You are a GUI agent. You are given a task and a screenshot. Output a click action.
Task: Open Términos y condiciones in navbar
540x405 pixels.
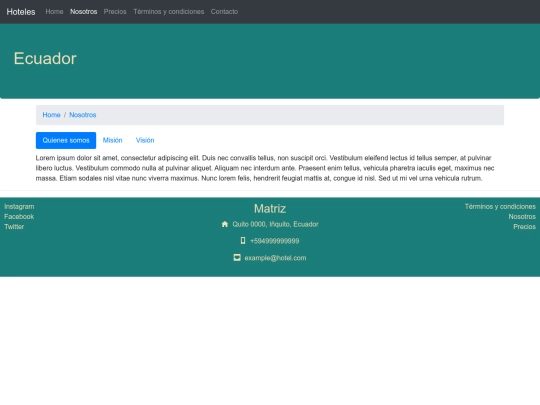click(169, 12)
